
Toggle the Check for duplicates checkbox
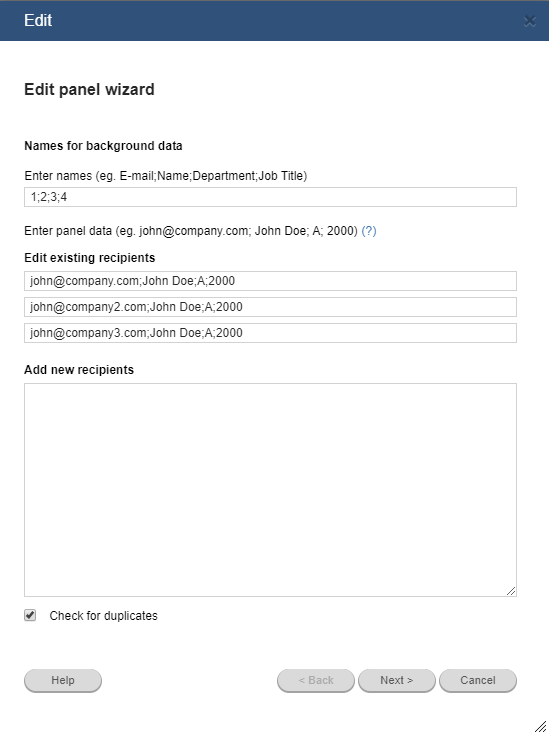[30, 615]
